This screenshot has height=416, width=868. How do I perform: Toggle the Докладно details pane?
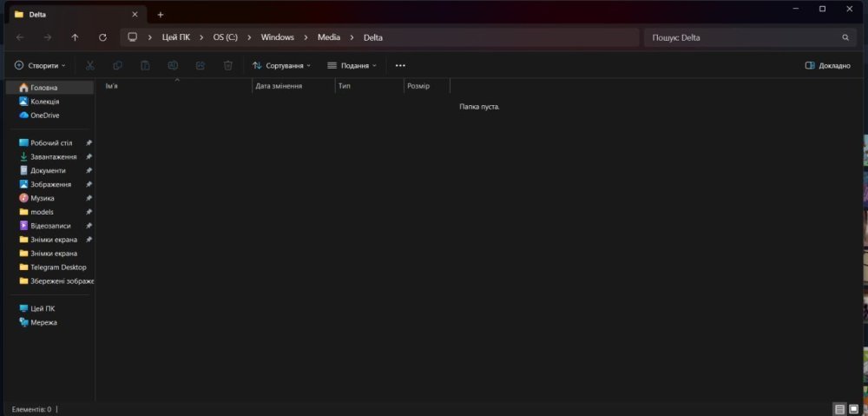pos(827,65)
